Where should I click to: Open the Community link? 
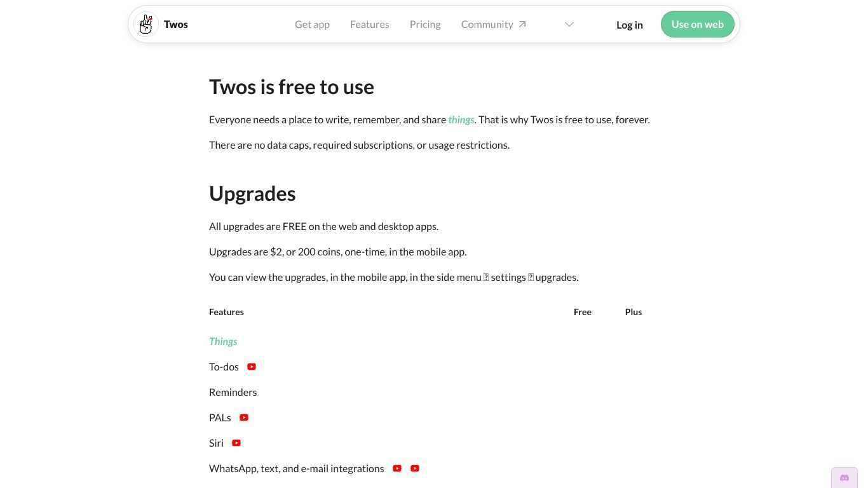487,24
